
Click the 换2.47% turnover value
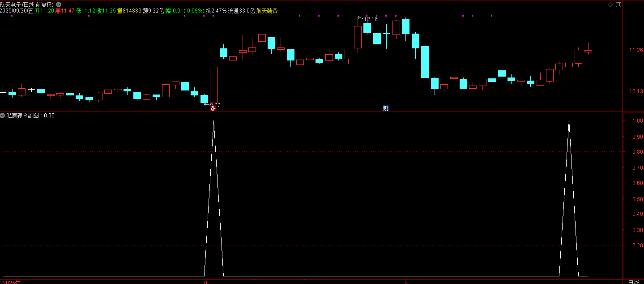[x=216, y=11]
